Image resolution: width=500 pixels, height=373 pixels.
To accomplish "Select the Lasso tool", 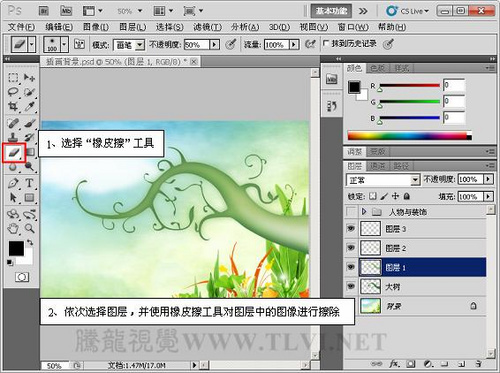I will (13, 92).
